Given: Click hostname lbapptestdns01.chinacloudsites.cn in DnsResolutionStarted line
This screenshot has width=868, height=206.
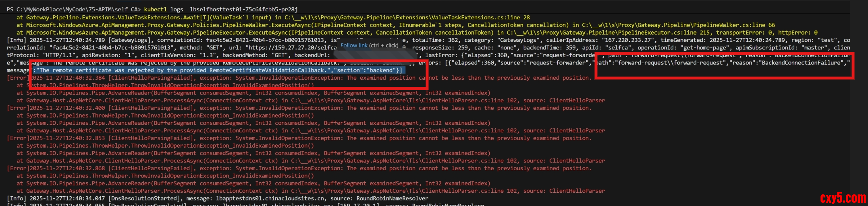Looking at the screenshot, I should click(x=270, y=198).
